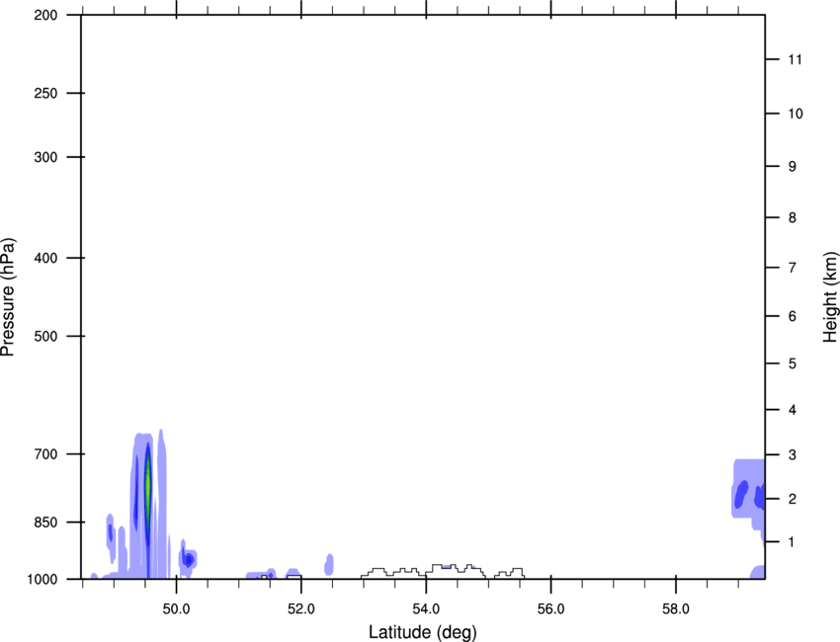
Task: Pick the 9 km height label
Action: pos(793,167)
